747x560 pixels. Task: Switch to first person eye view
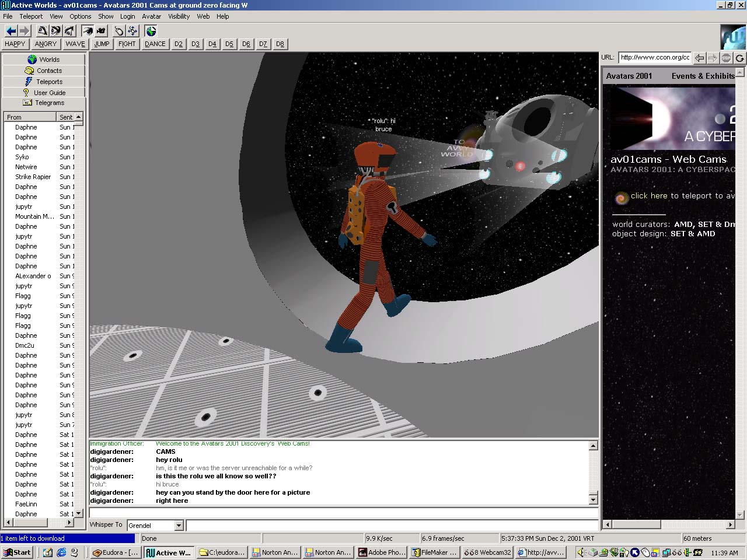pos(88,31)
